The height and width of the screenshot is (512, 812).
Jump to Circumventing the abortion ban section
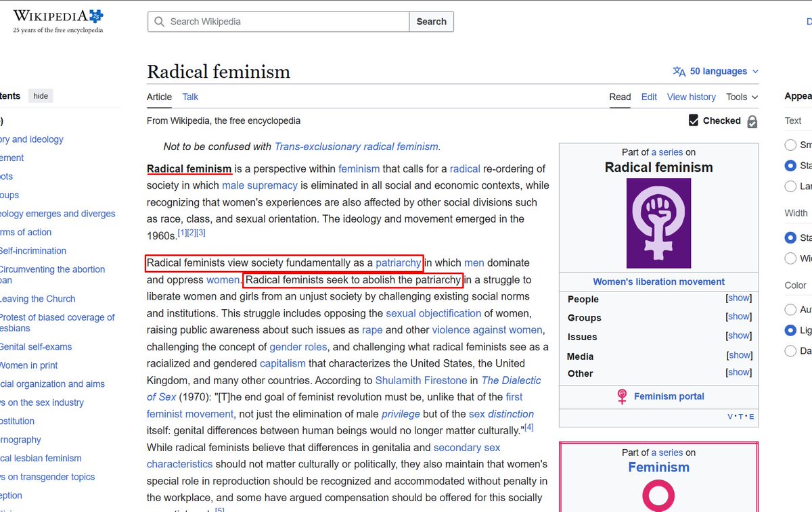52,275
